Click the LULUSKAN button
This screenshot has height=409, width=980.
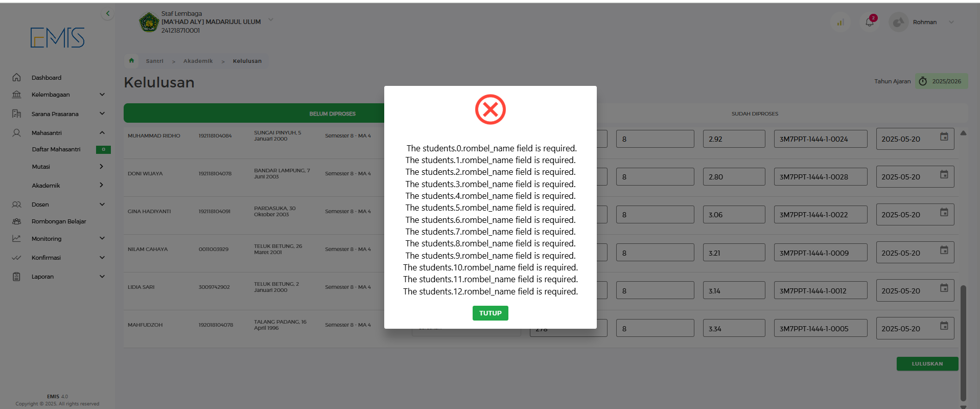[x=927, y=363]
